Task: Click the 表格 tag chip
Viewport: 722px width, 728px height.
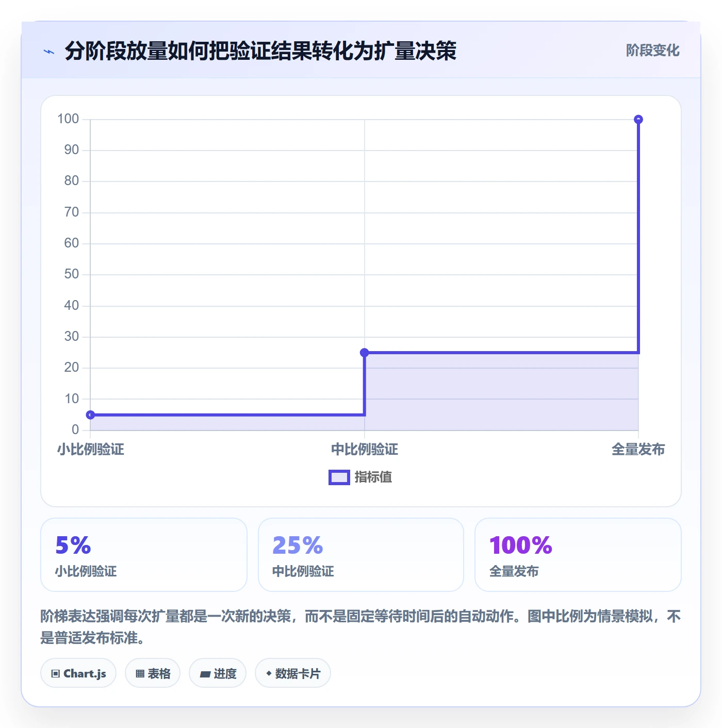Action: (x=153, y=673)
